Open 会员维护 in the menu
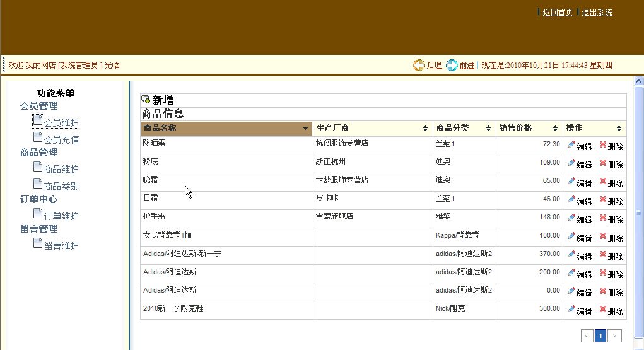Image resolution: width=644 pixels, height=350 pixels. tap(61, 123)
